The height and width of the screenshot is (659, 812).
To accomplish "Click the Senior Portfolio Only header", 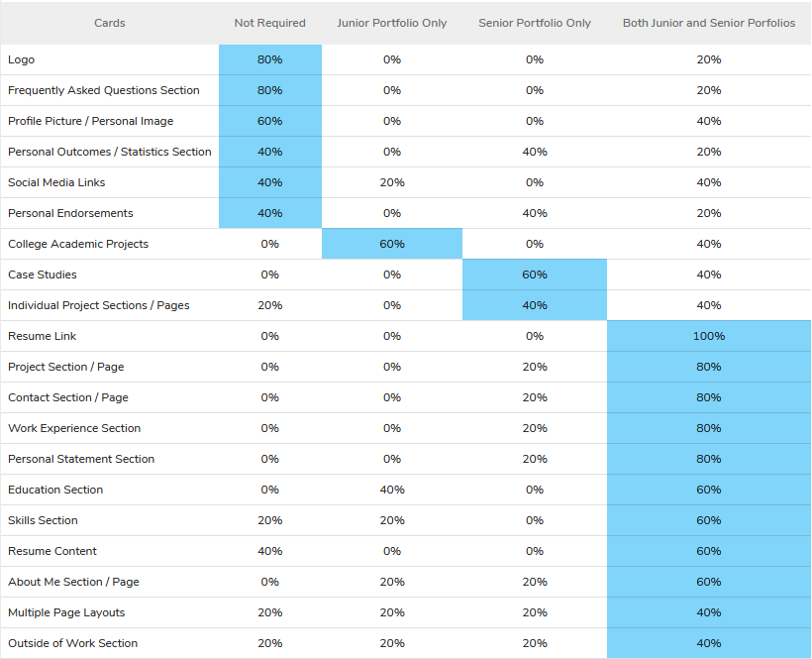I will coord(535,23).
